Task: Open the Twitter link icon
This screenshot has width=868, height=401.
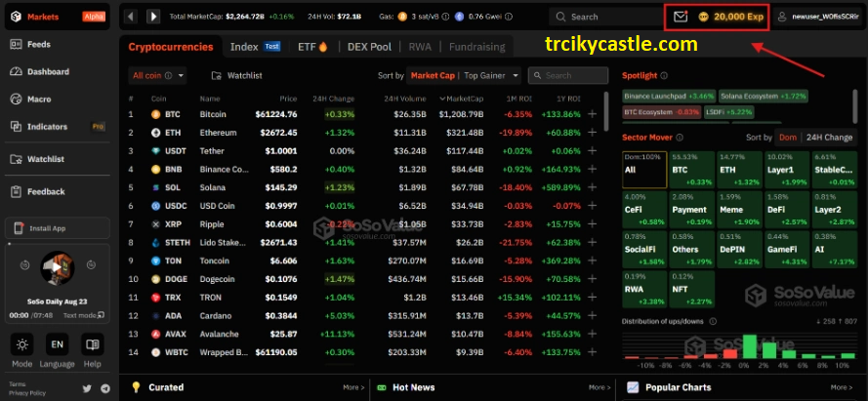Action: click(x=87, y=388)
